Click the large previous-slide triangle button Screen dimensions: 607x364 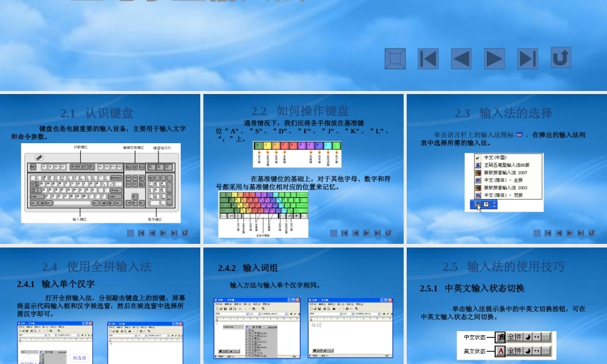(x=461, y=59)
